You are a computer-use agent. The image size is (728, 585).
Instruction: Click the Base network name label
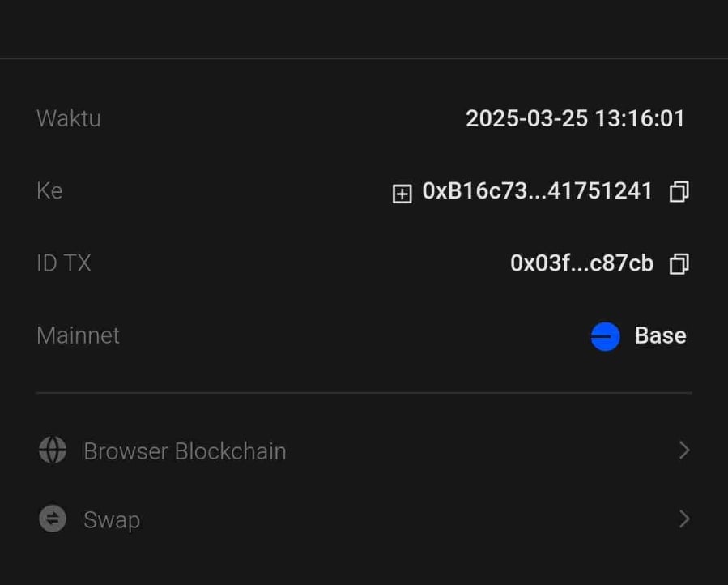pos(660,335)
